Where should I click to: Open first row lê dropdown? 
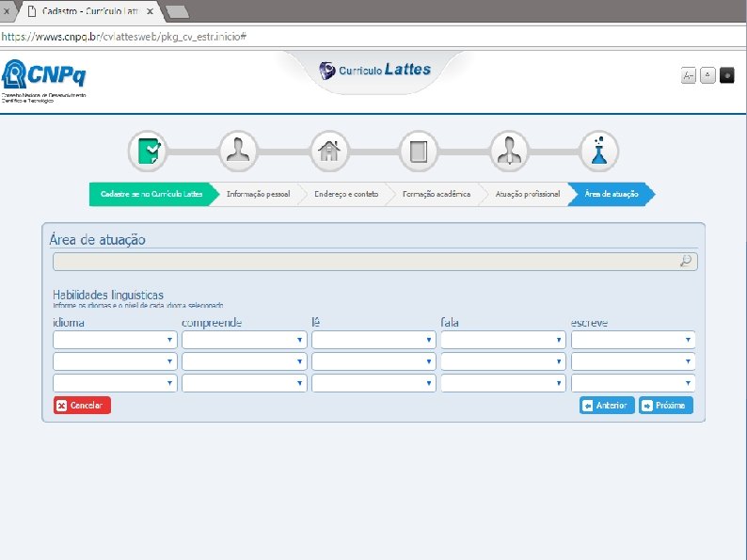pyautogui.click(x=373, y=340)
